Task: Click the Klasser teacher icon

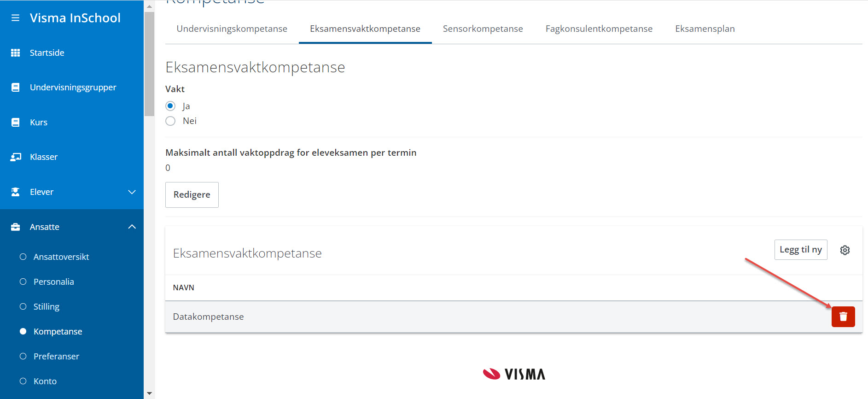Action: click(16, 157)
